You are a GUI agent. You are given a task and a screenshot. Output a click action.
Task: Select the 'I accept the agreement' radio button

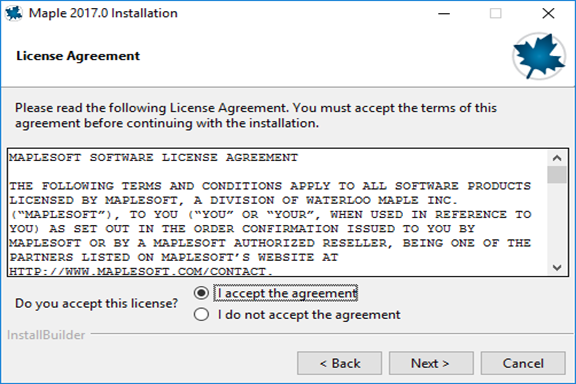pos(201,293)
